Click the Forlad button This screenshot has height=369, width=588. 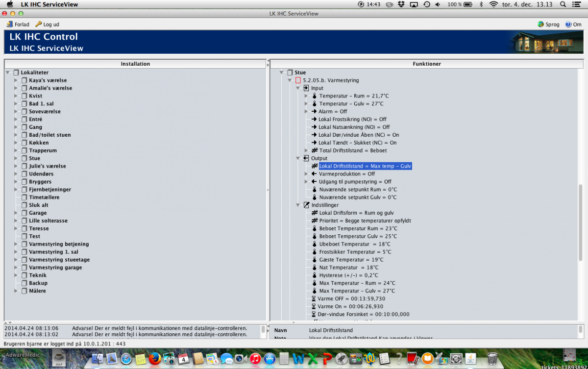pos(18,24)
